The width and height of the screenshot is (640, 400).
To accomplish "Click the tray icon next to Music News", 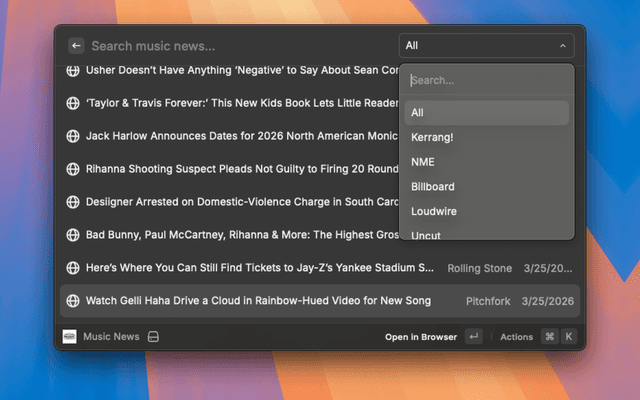I will [153, 337].
